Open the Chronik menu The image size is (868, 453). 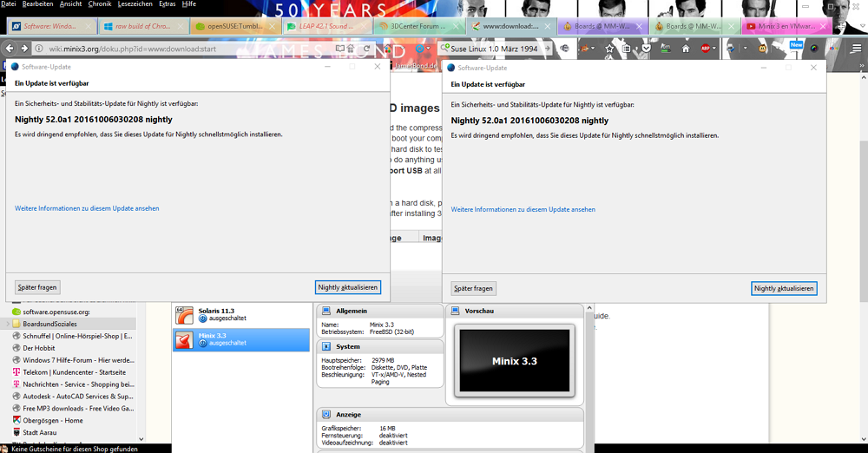[100, 3]
